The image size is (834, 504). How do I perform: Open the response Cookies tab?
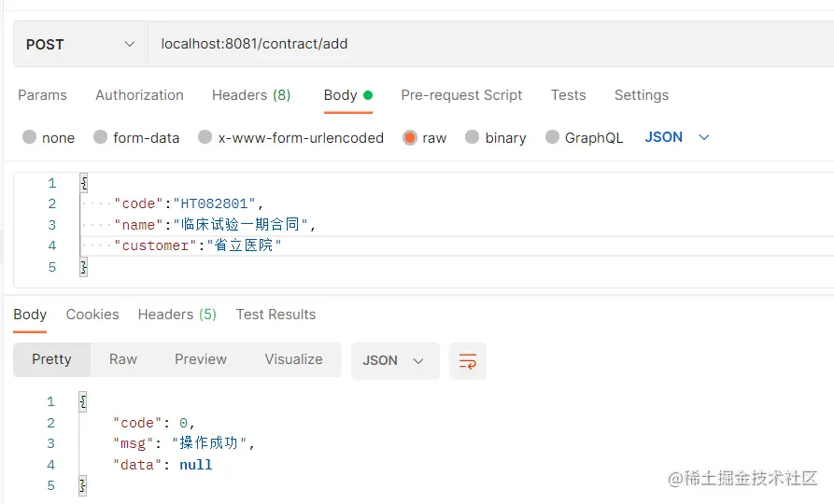(x=92, y=315)
